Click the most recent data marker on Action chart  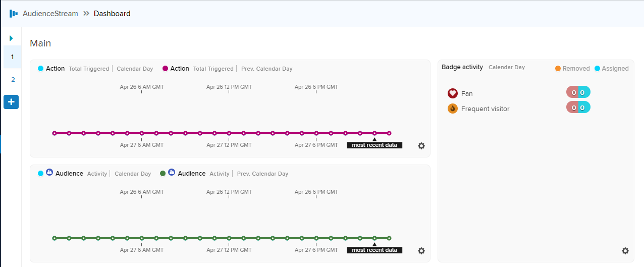pos(374,143)
